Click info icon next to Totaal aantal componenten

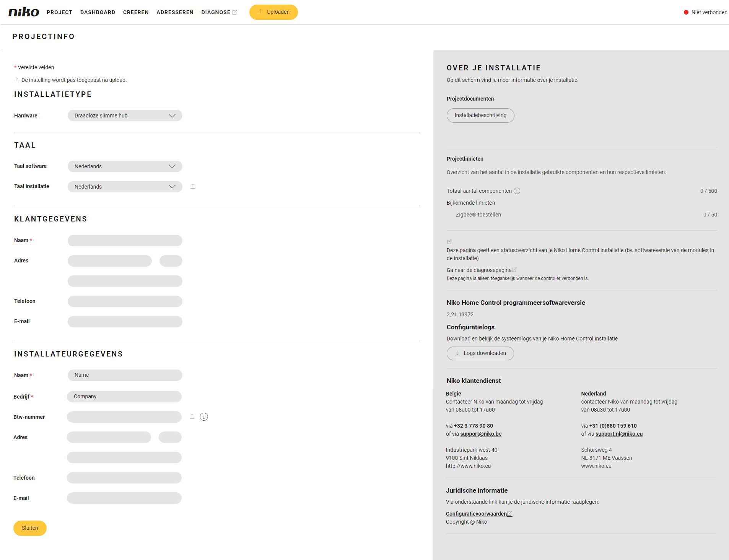[x=517, y=191]
